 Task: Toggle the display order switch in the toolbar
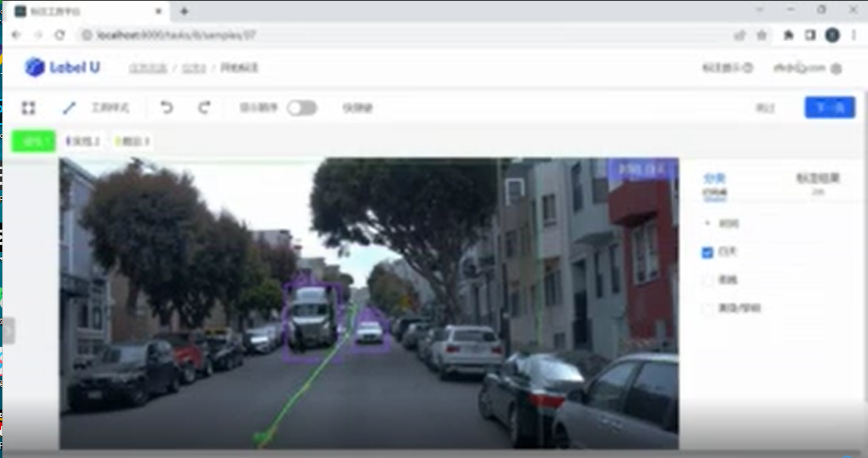point(302,108)
